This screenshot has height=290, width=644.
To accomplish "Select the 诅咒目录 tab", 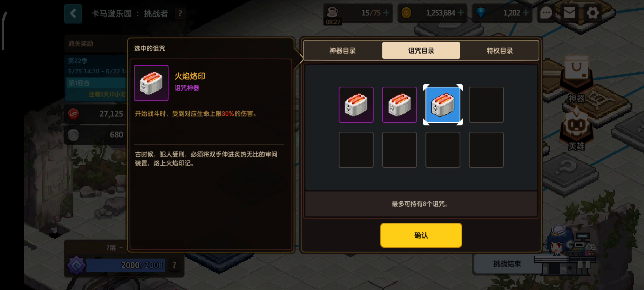I will (x=421, y=51).
